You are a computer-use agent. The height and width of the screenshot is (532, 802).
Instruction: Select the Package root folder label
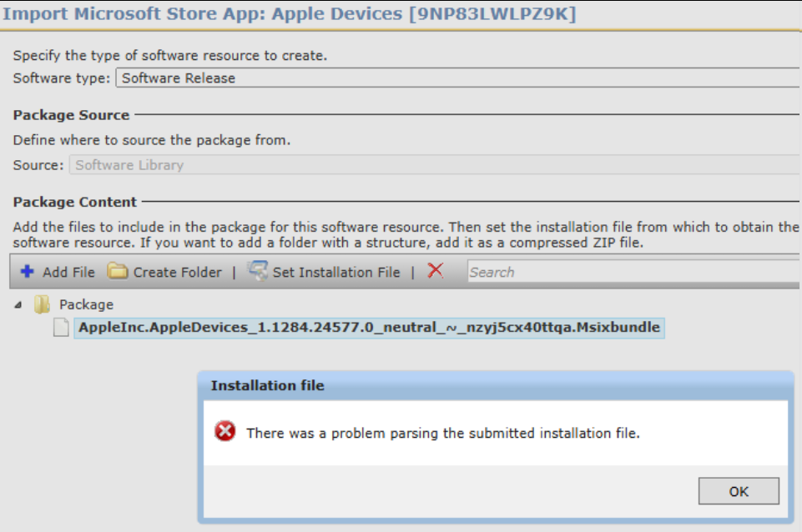click(86, 305)
